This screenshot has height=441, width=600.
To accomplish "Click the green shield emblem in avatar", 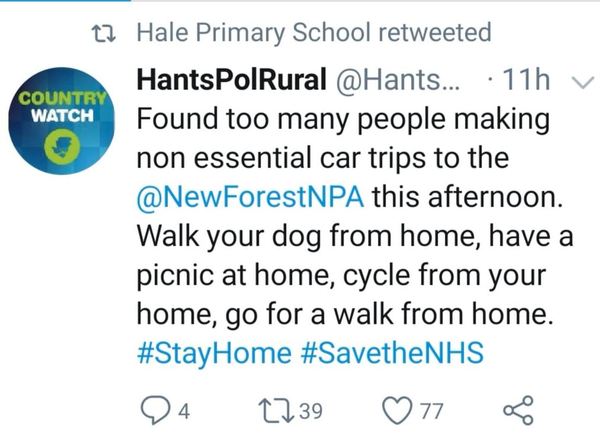I will pyautogui.click(x=58, y=147).
